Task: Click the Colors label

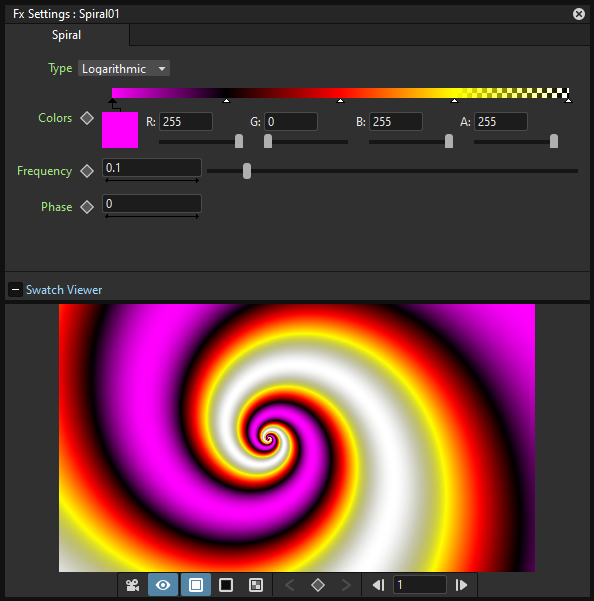Action: click(55, 118)
